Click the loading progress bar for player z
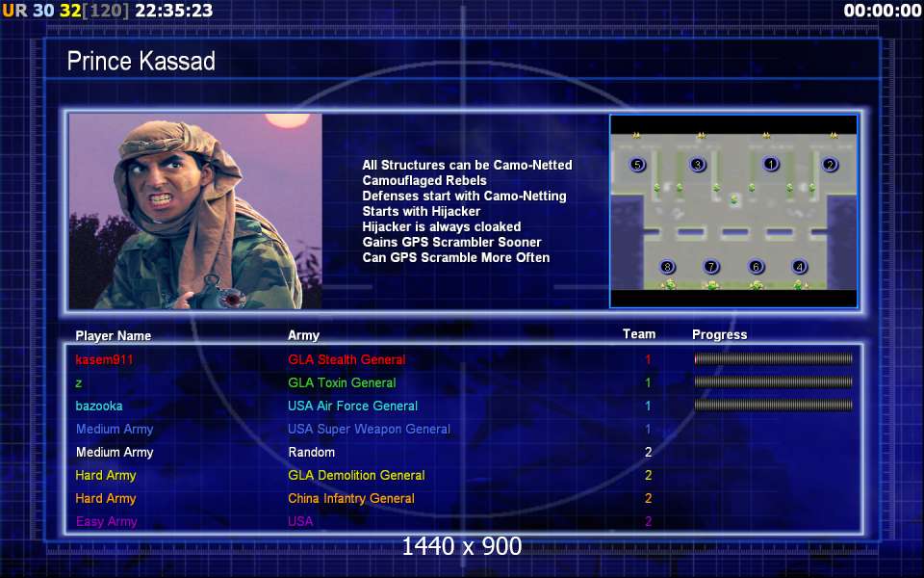The width and height of the screenshot is (924, 578). coord(773,382)
